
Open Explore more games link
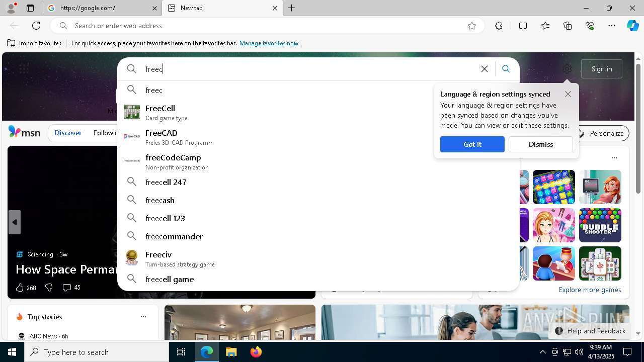pos(590,290)
